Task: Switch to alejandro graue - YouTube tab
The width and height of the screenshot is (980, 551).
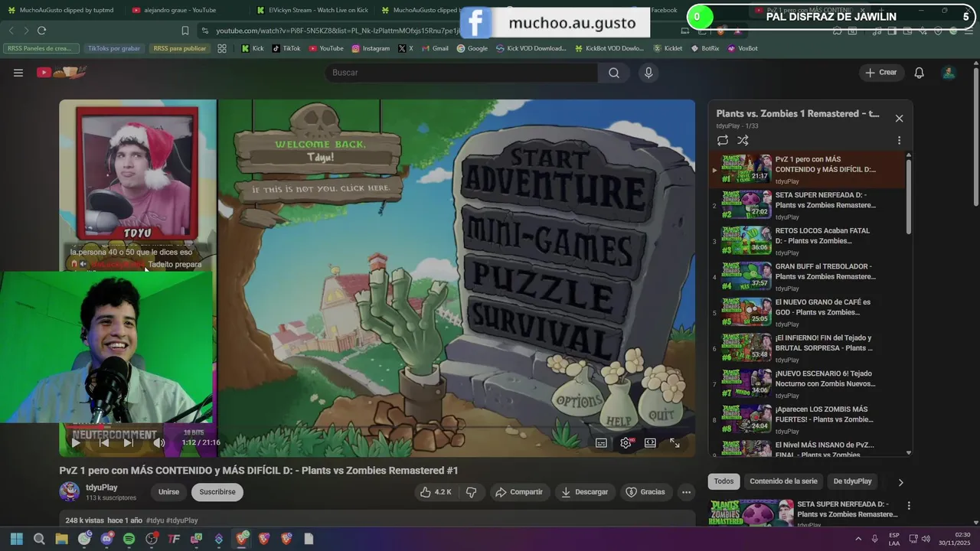Action: (181, 10)
